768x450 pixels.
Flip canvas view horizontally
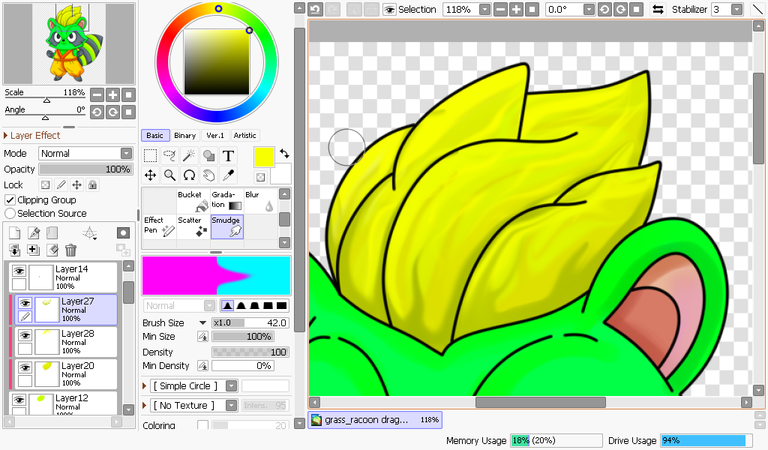coord(658,9)
